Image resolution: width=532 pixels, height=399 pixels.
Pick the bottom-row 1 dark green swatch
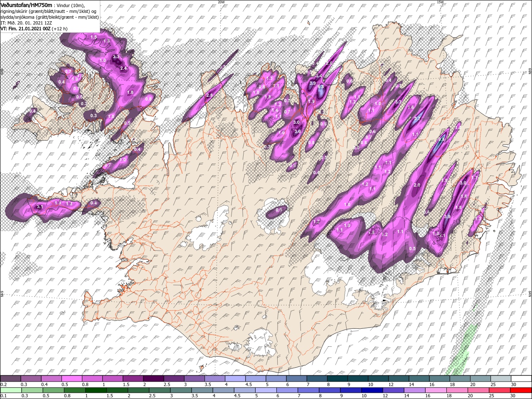coord(96,390)
